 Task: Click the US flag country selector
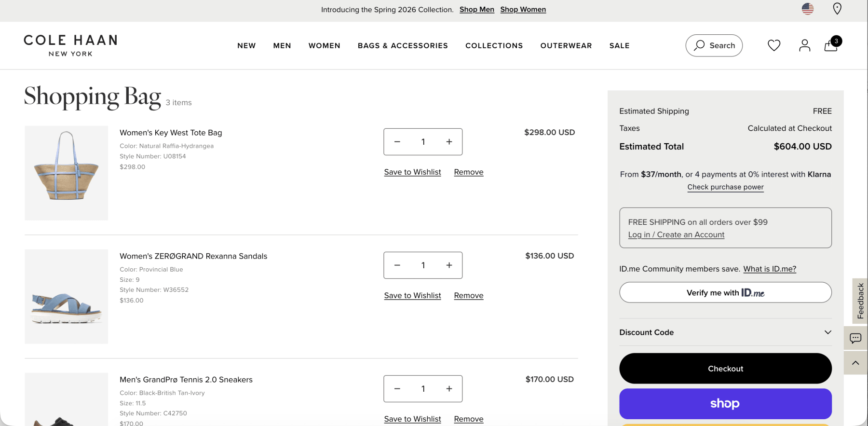[x=808, y=9]
